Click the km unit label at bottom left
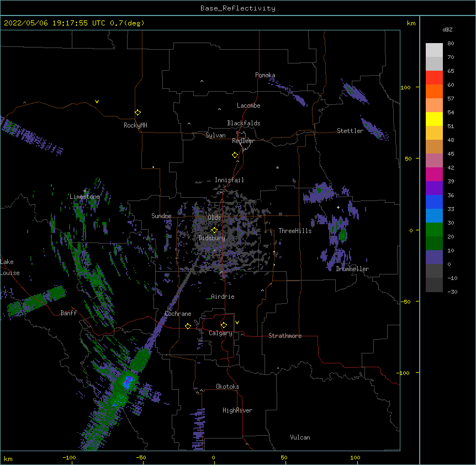476x465 pixels. [x=8, y=459]
